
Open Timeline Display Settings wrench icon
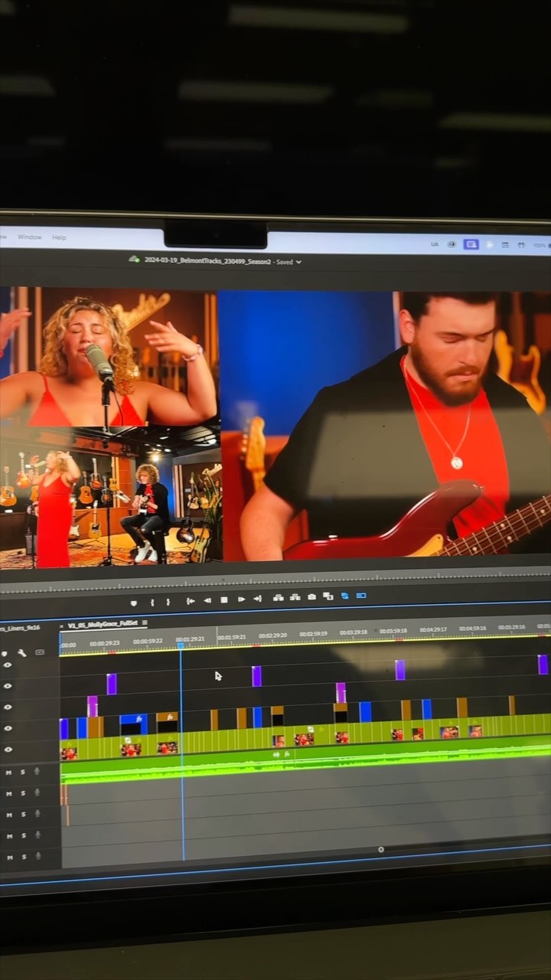click(22, 653)
